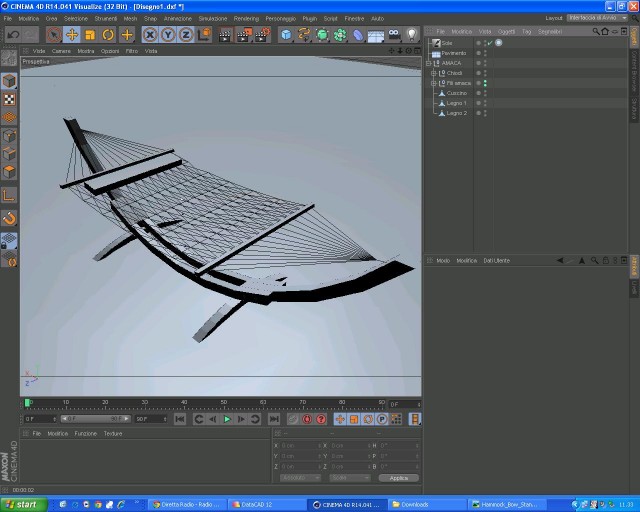Open the Rendering menu
Viewport: 640px width, 512px height.
coord(246,19)
